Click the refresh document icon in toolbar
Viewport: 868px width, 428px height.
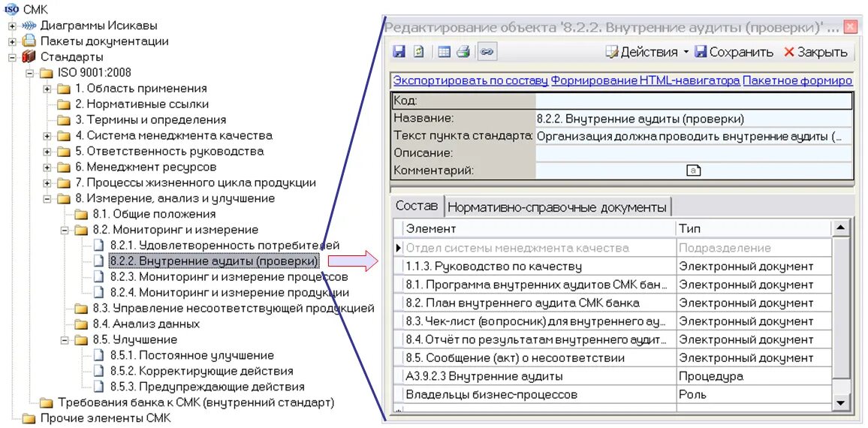click(x=419, y=52)
